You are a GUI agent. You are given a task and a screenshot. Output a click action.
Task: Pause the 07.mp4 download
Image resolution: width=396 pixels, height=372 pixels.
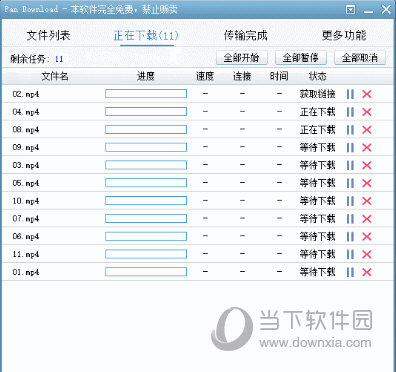point(350,219)
